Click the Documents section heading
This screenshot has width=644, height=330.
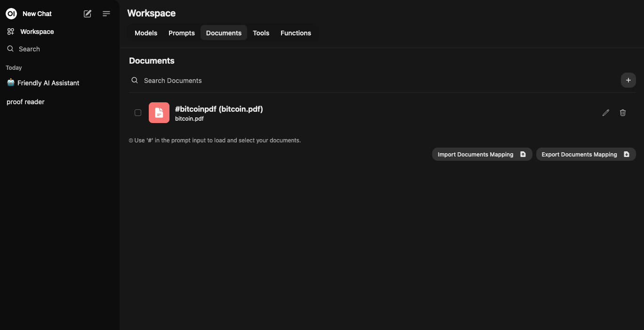click(152, 61)
